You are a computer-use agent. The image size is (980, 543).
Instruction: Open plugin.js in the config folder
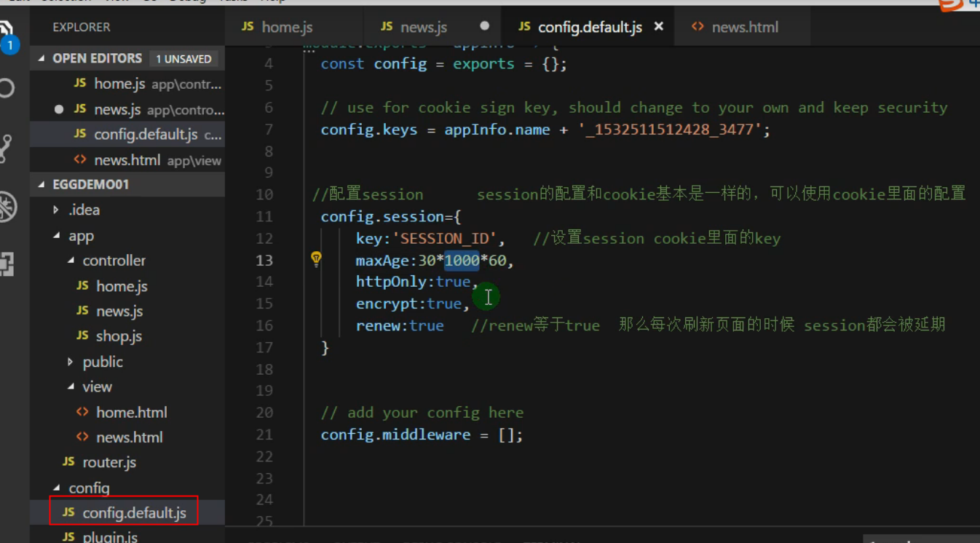110,537
